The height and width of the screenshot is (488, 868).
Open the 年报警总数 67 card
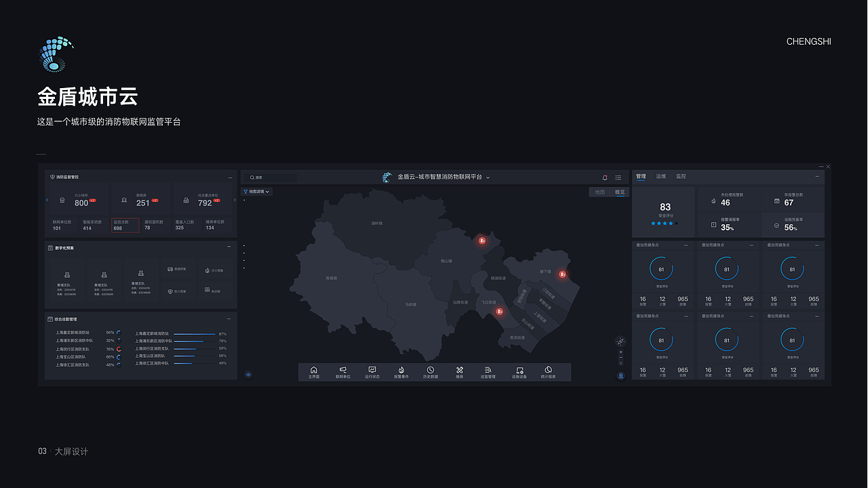click(793, 199)
